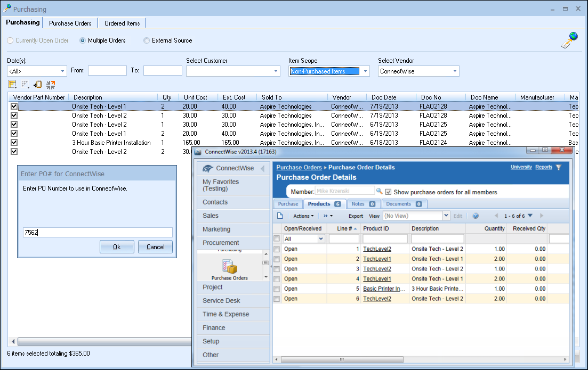Check the box for ConnectWise line 1 TechLevel2
This screenshot has height=370, width=588.
coord(277,249)
